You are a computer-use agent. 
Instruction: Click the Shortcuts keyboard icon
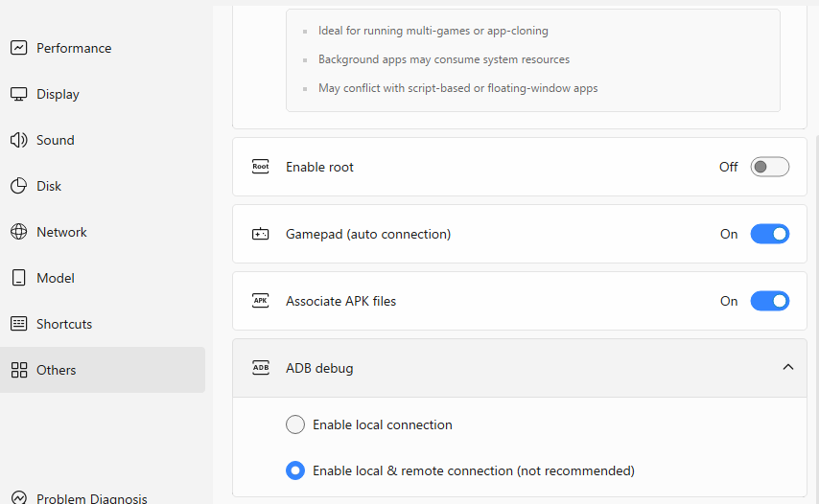[x=18, y=324]
